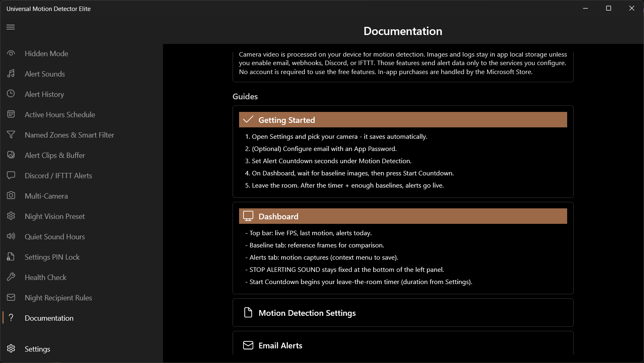The height and width of the screenshot is (363, 644).
Task: Open Night Recipient Rules
Action: (81, 297)
